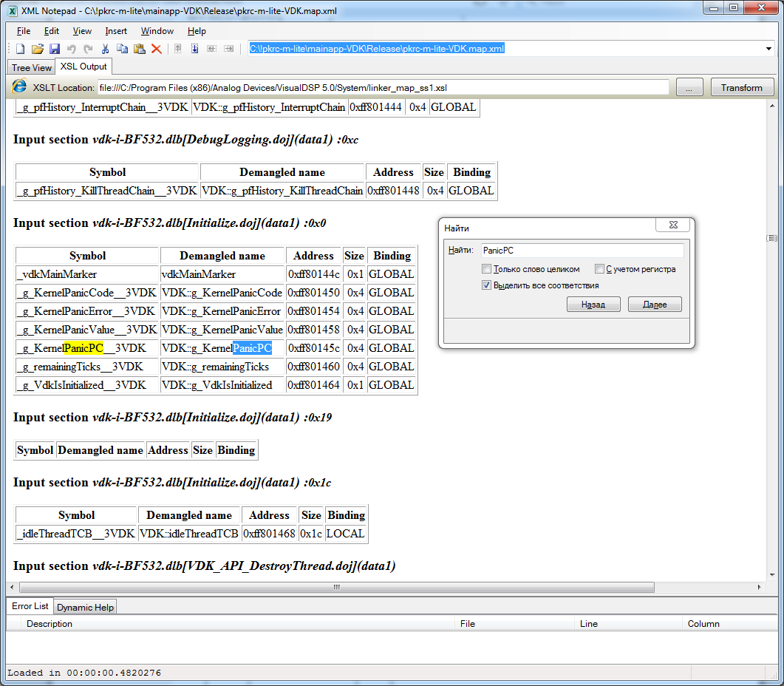The width and height of the screenshot is (784, 686).
Task: Open the Window menu
Action: [x=157, y=31]
